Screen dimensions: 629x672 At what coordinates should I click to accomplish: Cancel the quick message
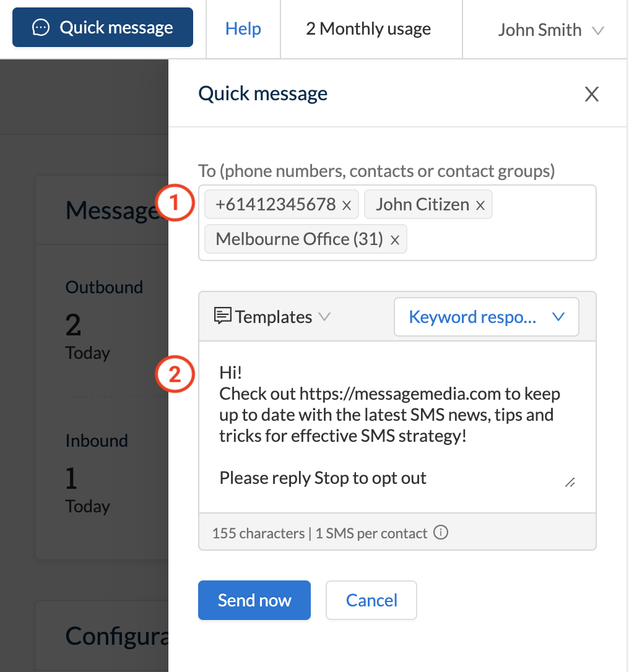(x=371, y=600)
